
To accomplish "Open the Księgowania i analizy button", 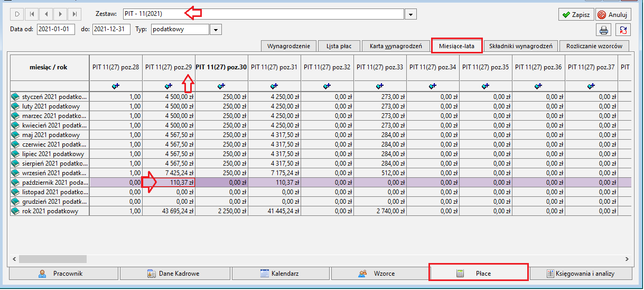I will (x=582, y=274).
